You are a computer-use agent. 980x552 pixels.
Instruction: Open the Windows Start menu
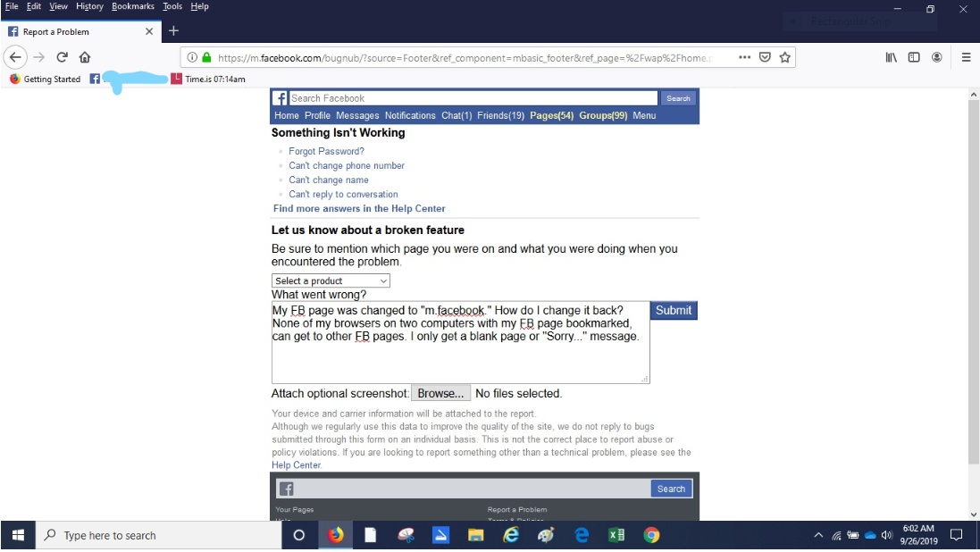18,535
